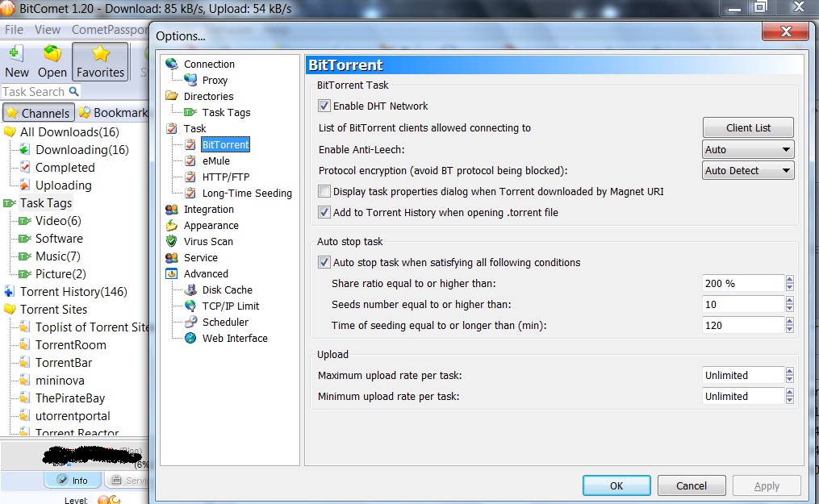This screenshot has width=819, height=504.
Task: Click the Task Tags icon in Options tree
Action: pos(190,112)
